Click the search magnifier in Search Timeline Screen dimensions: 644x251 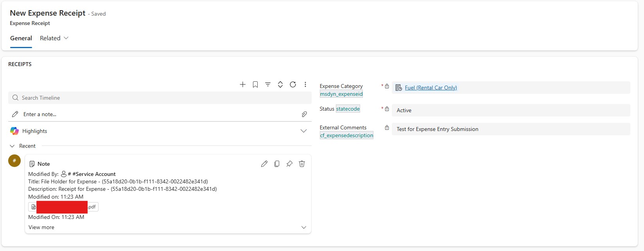pos(16,98)
